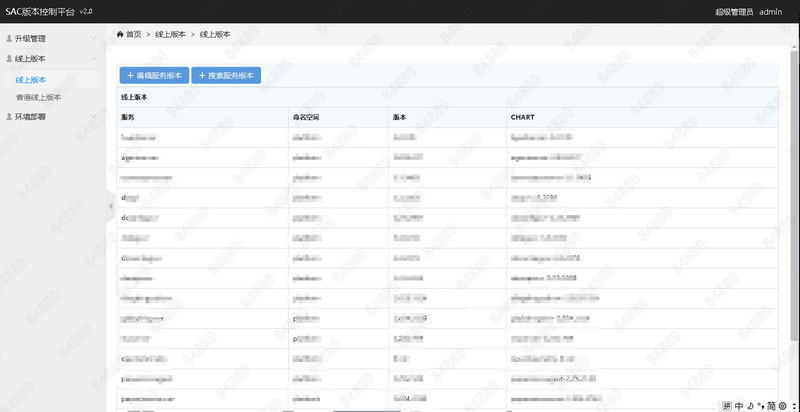Click the SAC版本控制平台 title

click(40, 12)
